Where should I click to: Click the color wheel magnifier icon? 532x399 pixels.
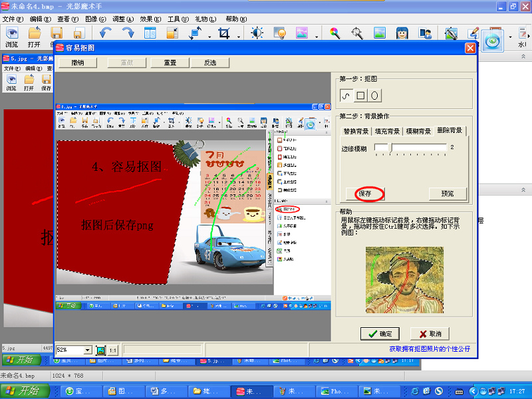point(335,33)
